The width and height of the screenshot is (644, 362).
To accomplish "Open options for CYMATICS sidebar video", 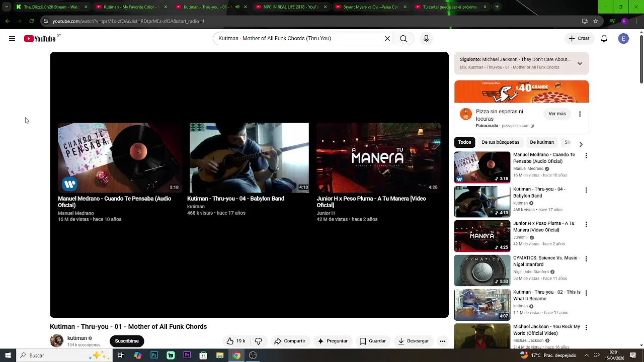I will pyautogui.click(x=586, y=258).
